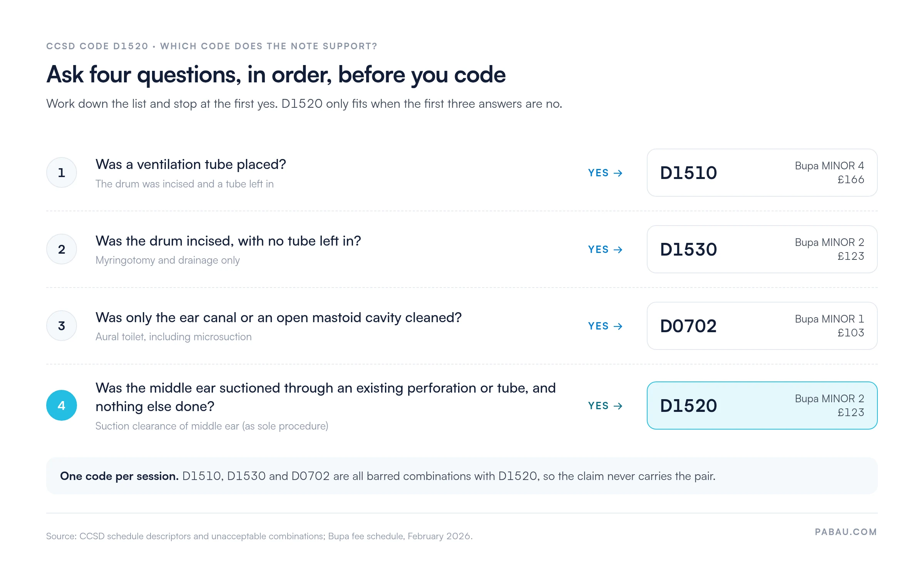Visit the PABAU.COM link
The height and width of the screenshot is (582, 924).
(x=846, y=532)
